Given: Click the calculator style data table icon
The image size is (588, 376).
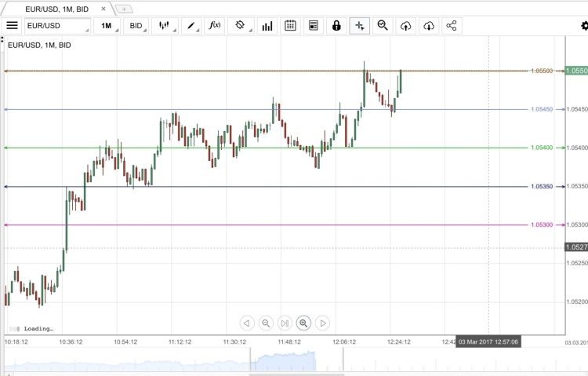Looking at the screenshot, I should coord(313,26).
